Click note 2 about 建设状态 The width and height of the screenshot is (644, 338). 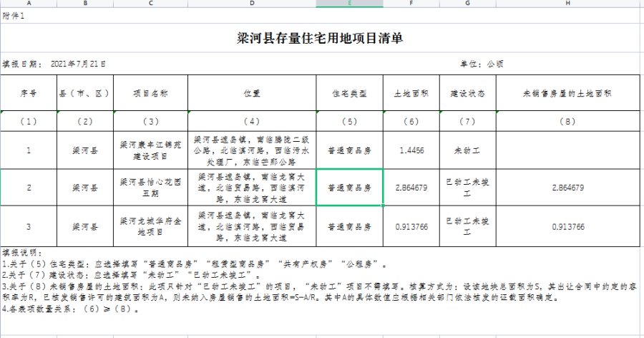[x=131, y=275]
